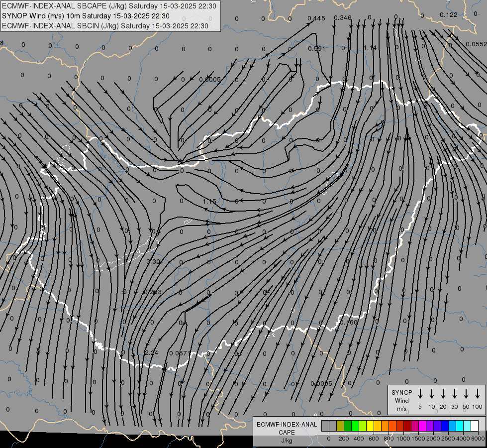This screenshot has width=487, height=448.
Task: Select the pure blue CAPE legend swatch
Action: [x=444, y=426]
